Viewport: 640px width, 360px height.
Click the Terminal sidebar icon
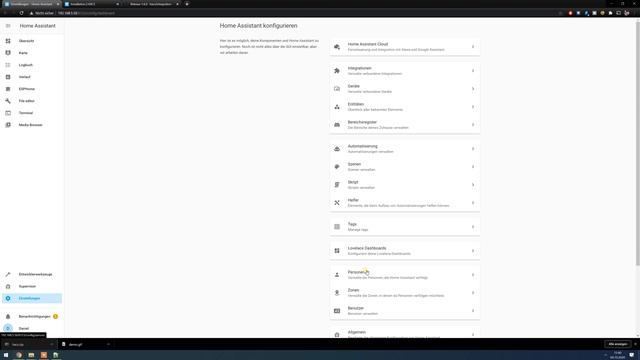pos(8,113)
